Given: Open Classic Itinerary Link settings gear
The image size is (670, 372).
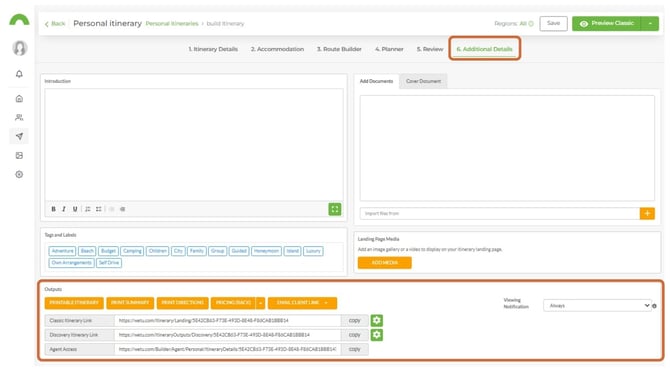Looking at the screenshot, I should 376,320.
